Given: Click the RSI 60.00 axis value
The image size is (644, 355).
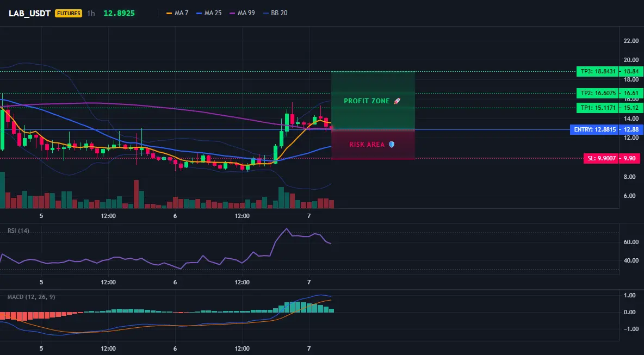Looking at the screenshot, I should pyautogui.click(x=631, y=242).
